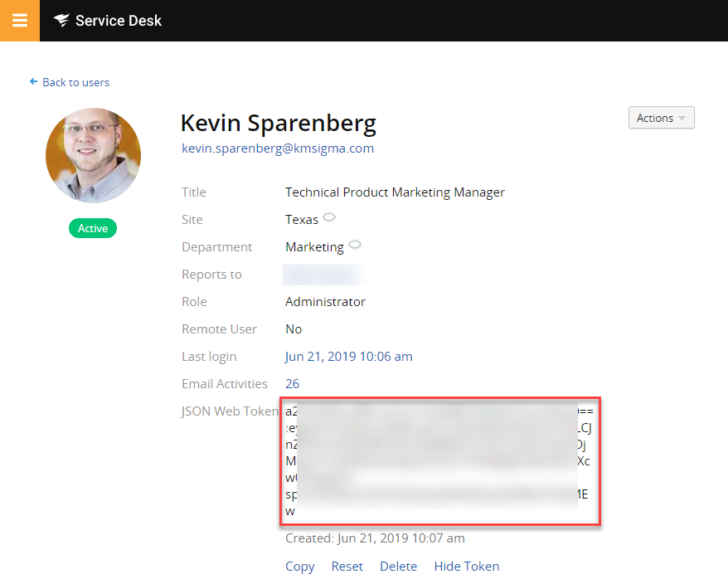Open the orange hamburger menu
This screenshot has width=728, height=584.
[20, 21]
